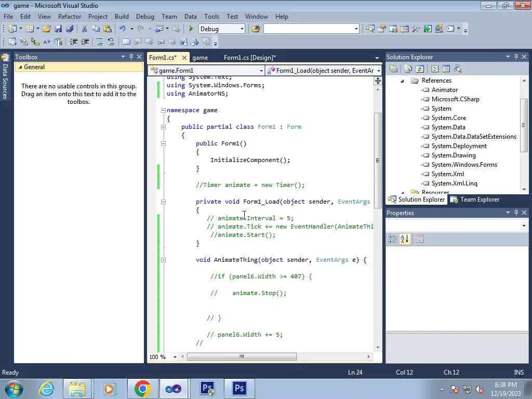Open the Build menu
532x399 pixels.
tap(122, 16)
